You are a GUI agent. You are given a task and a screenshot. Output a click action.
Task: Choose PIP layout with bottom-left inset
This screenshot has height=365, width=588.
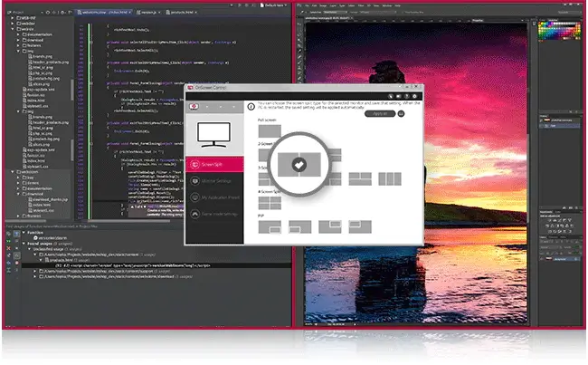pyautogui.click(x=299, y=226)
